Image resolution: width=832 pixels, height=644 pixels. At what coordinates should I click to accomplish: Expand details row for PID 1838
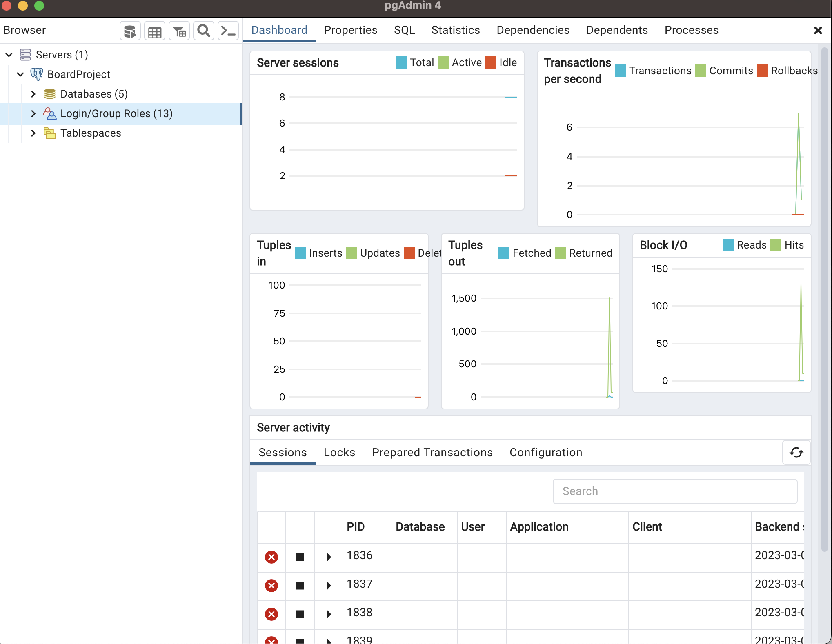tap(329, 614)
